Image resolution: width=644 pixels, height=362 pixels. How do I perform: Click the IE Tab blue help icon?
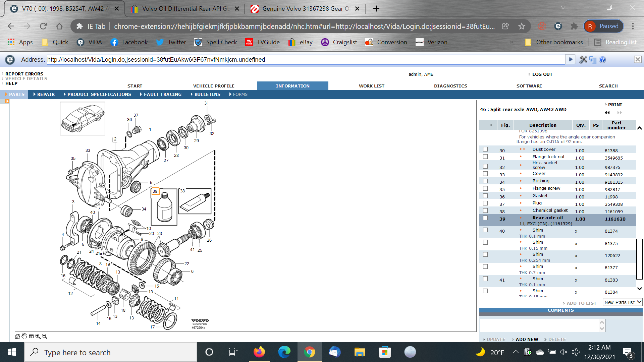(x=602, y=60)
